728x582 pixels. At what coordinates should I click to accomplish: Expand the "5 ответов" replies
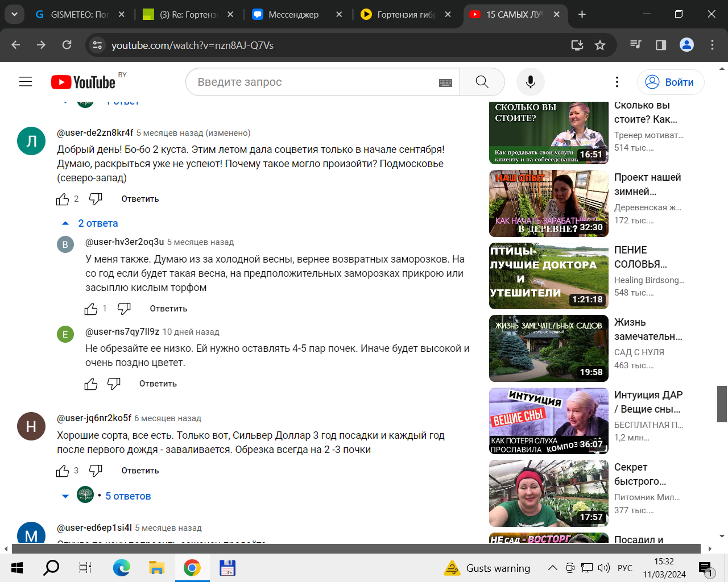pos(127,496)
